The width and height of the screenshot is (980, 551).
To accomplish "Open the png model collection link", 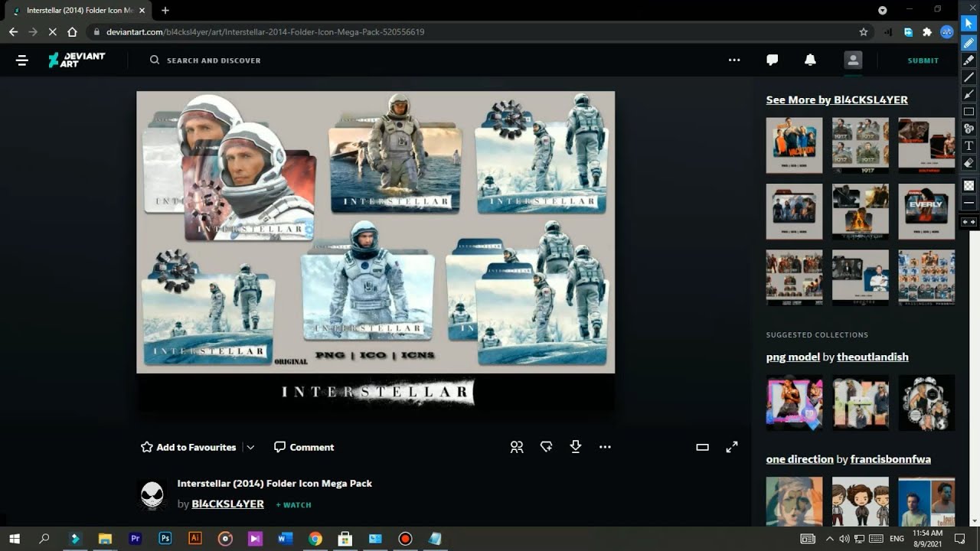I will click(x=792, y=357).
